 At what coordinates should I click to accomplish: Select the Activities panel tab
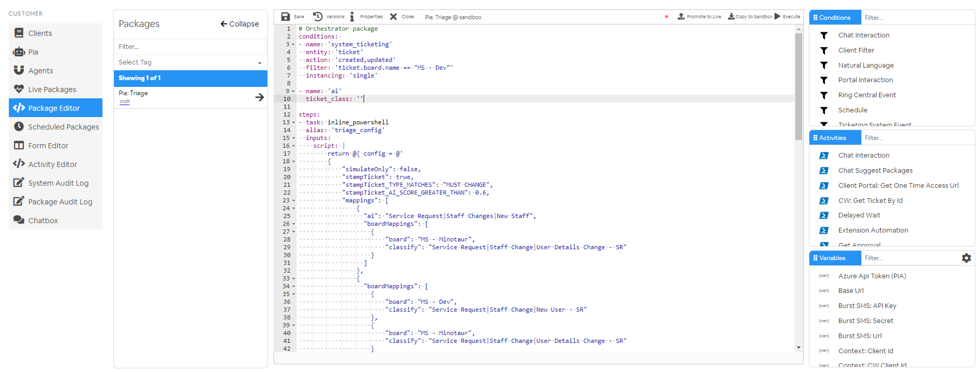click(835, 138)
